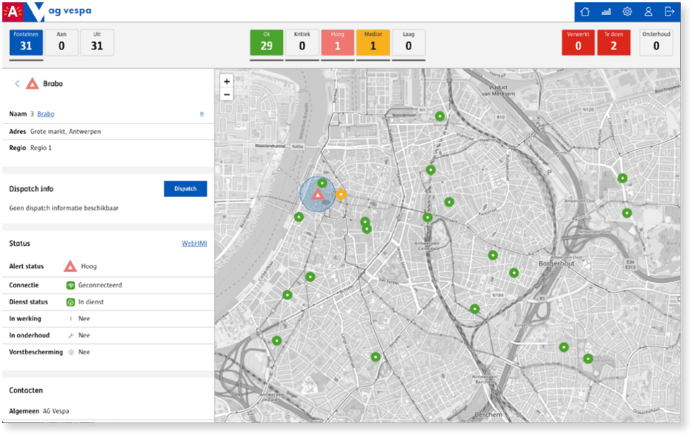700x437 pixels.
Task: Filter by Aan 0 tile
Action: tap(62, 42)
